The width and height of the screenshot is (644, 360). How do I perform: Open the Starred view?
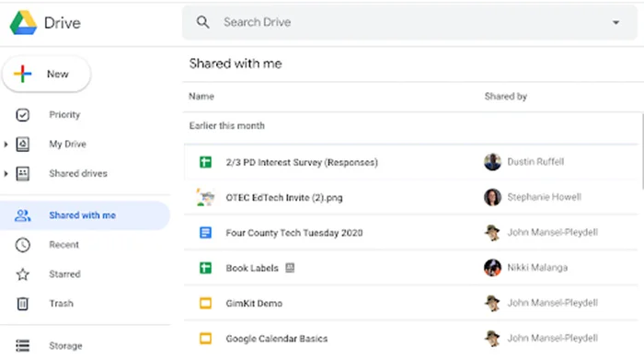64,274
